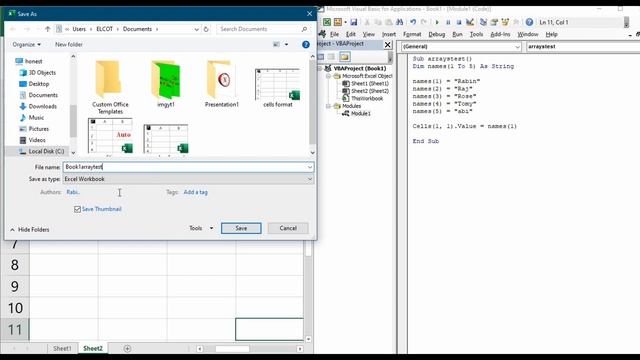The width and height of the screenshot is (640, 360).
Task: Open the view options dropdown arrow in Save As
Action: click(x=286, y=44)
